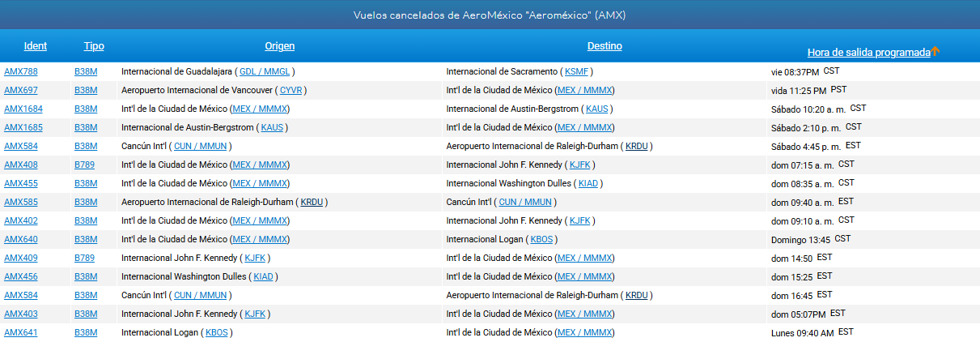Open flight AMX697 link

pyautogui.click(x=21, y=90)
